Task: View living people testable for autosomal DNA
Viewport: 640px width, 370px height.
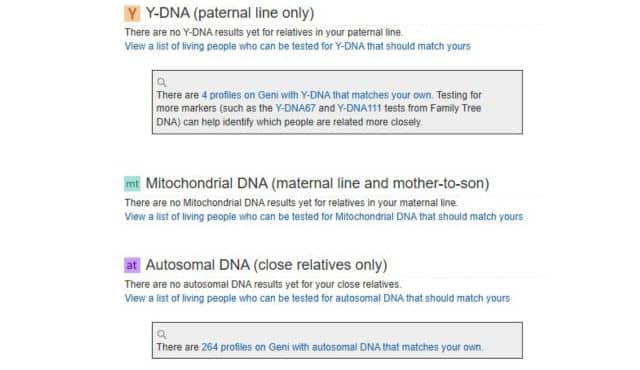Action: [317, 298]
